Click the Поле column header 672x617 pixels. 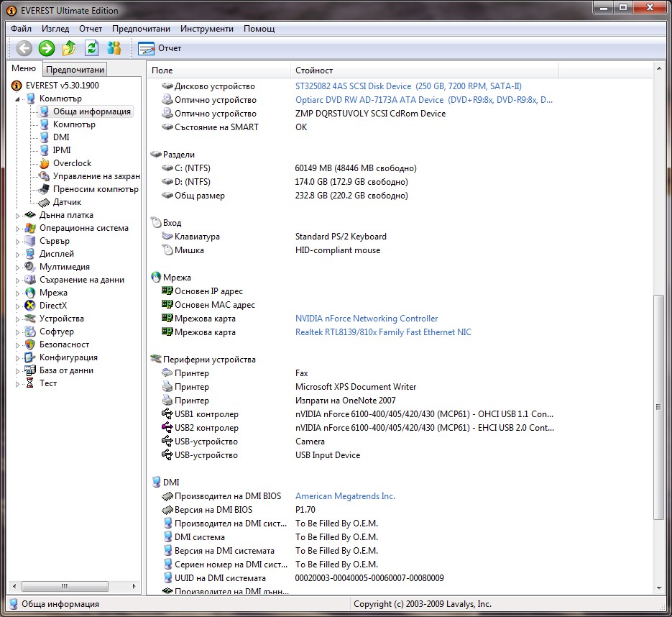pos(219,70)
